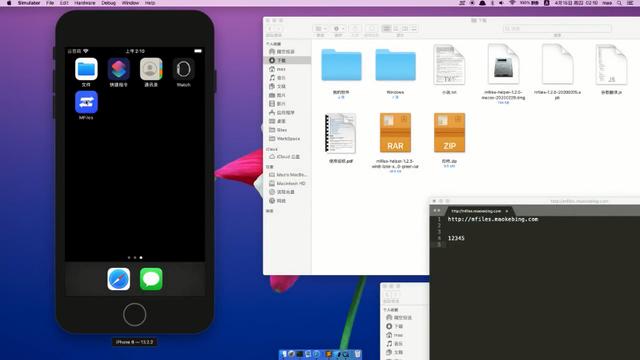Select iCloud Drive in Finder sidebar
This screenshot has width=640, height=360.
tap(288, 157)
